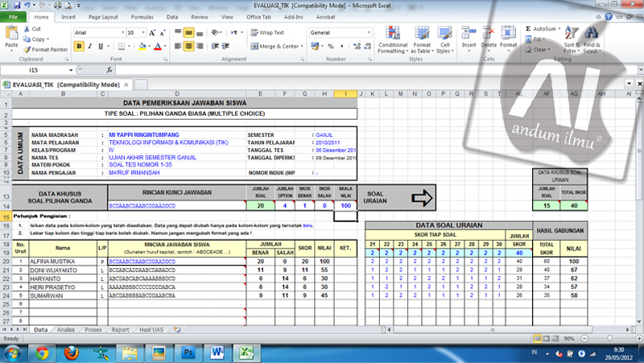Click the Bottom Align icon
644x363 pixels.
(x=200, y=32)
